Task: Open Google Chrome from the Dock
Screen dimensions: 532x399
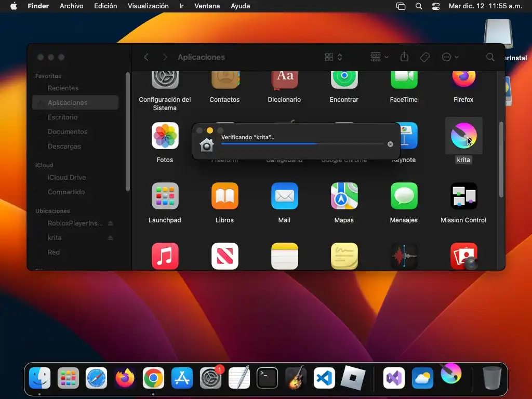Action: [153, 378]
